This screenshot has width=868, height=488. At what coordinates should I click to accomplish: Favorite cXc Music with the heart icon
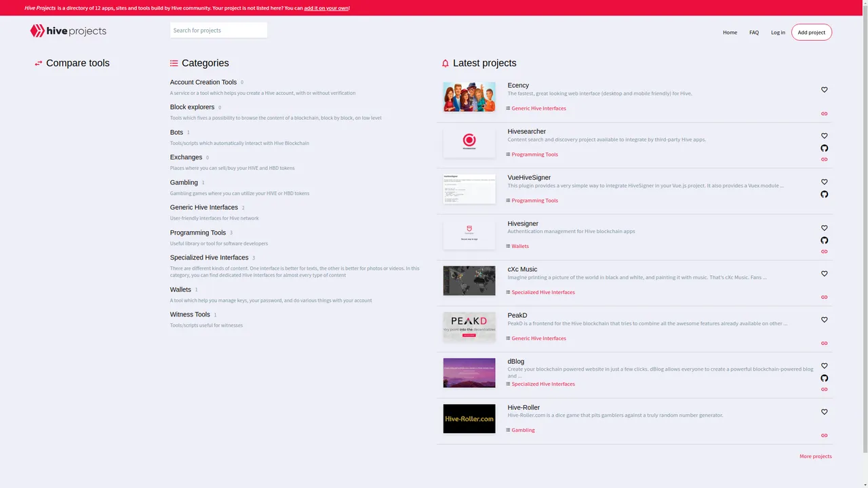[825, 274]
